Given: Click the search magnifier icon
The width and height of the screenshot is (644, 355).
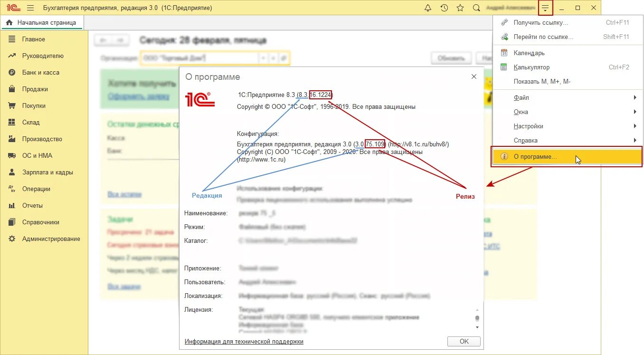Looking at the screenshot, I should (x=476, y=8).
